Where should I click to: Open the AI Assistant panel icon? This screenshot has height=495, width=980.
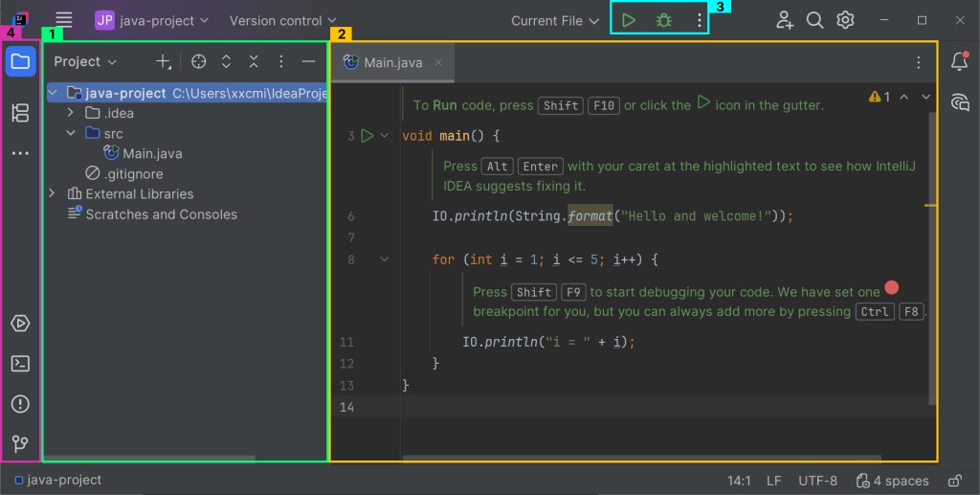959,102
